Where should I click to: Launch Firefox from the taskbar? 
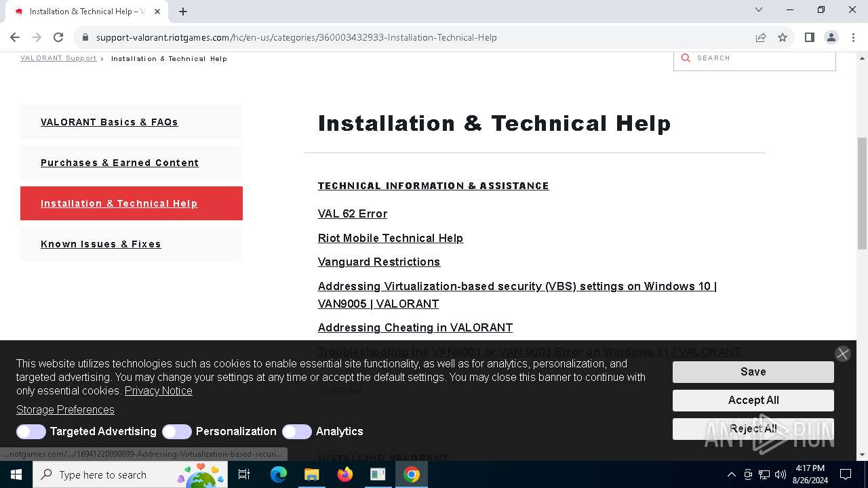coord(345,474)
